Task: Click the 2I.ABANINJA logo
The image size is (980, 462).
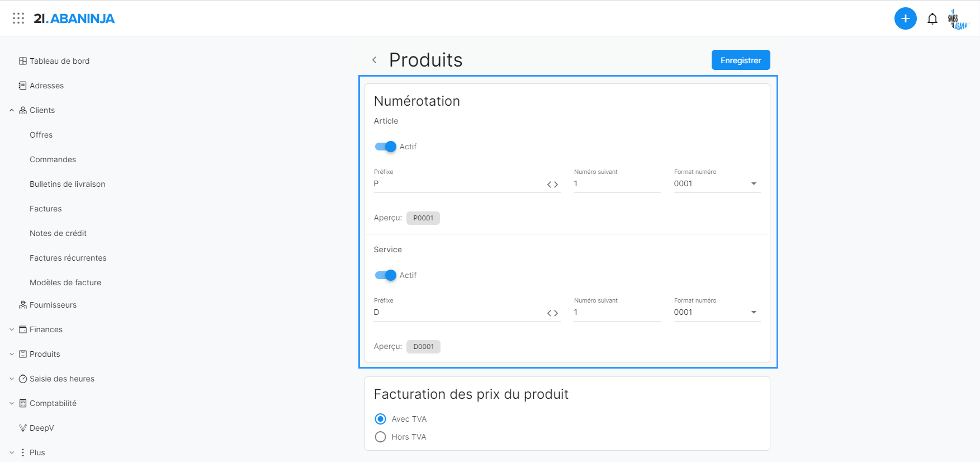Action: tap(74, 18)
